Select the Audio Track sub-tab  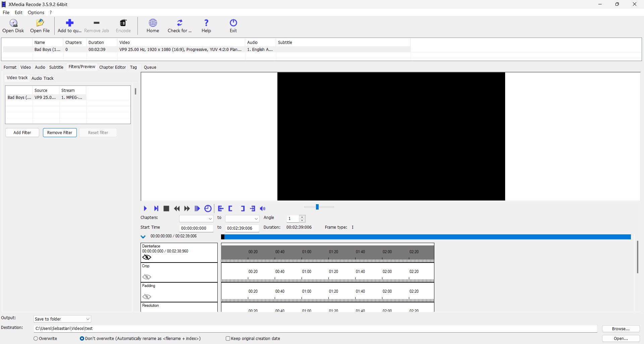(43, 78)
